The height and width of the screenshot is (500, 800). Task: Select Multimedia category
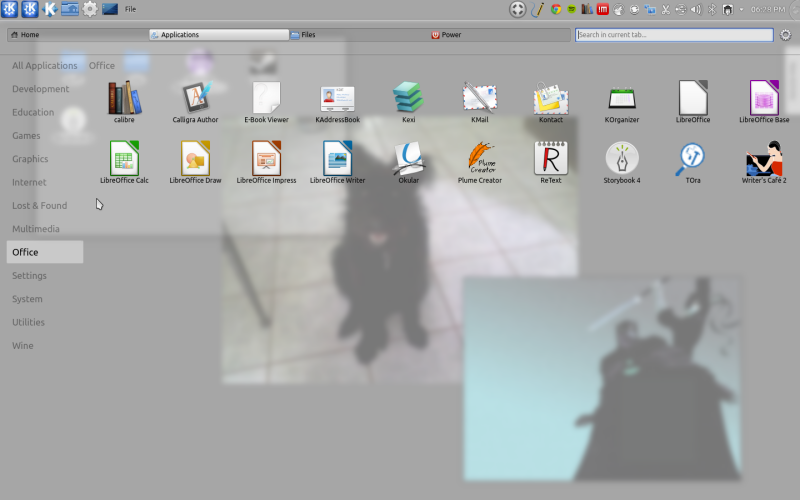[x=45, y=229]
